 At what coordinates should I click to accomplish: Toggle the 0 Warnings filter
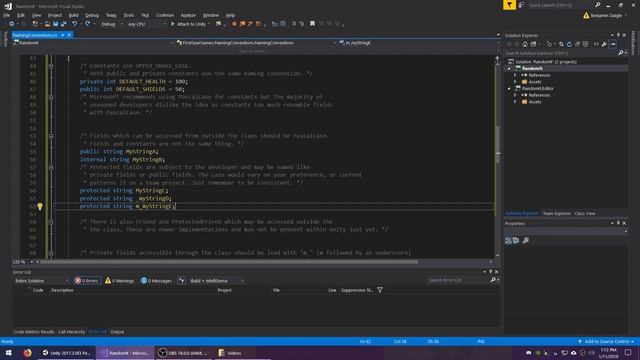tap(119, 281)
